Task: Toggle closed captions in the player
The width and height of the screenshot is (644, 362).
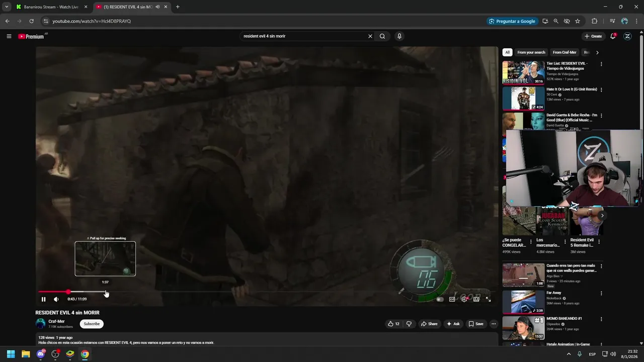Action: point(452,299)
